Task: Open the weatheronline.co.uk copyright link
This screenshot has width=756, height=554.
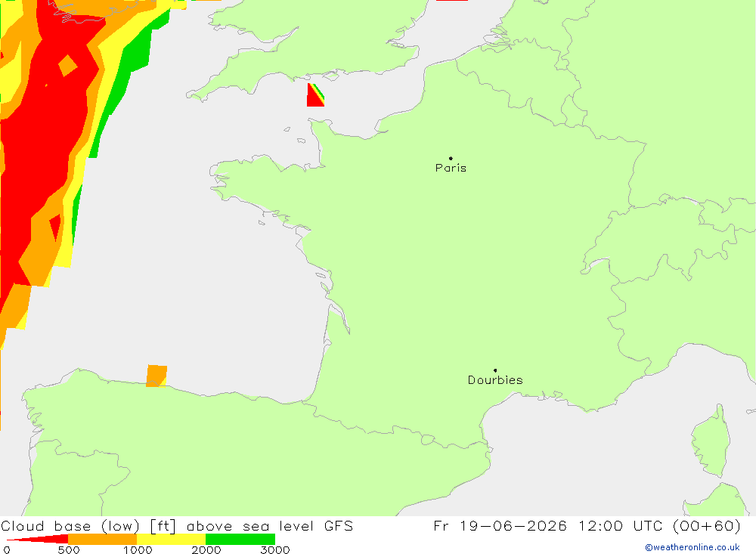Action: coord(692,547)
